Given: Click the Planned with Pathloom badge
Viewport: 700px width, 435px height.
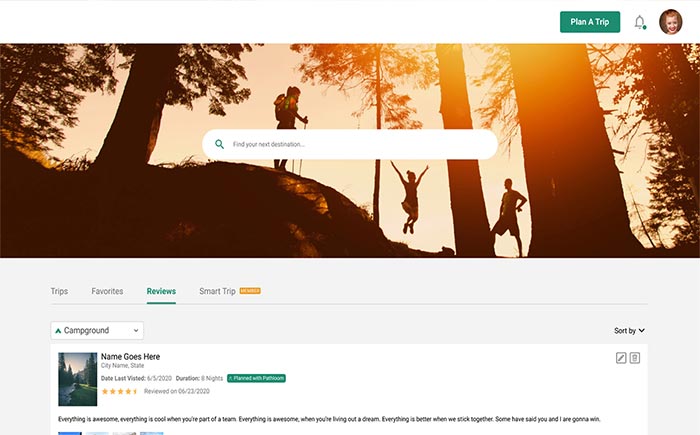Looking at the screenshot, I should coord(257,379).
